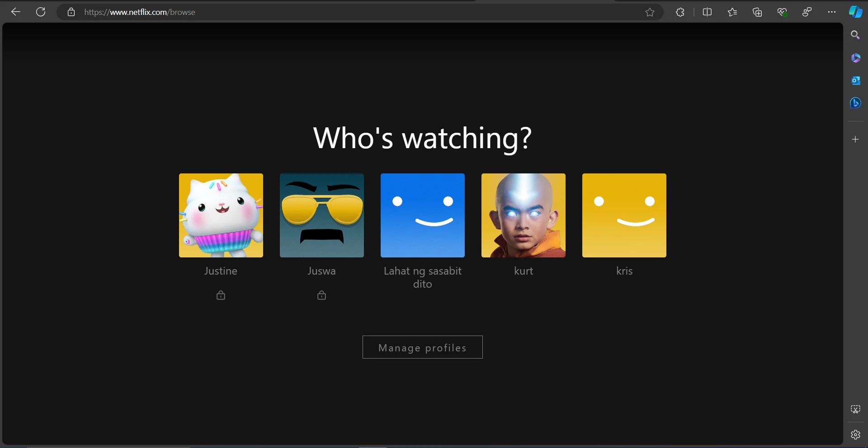
Task: Toggle split screen view
Action: click(708, 12)
